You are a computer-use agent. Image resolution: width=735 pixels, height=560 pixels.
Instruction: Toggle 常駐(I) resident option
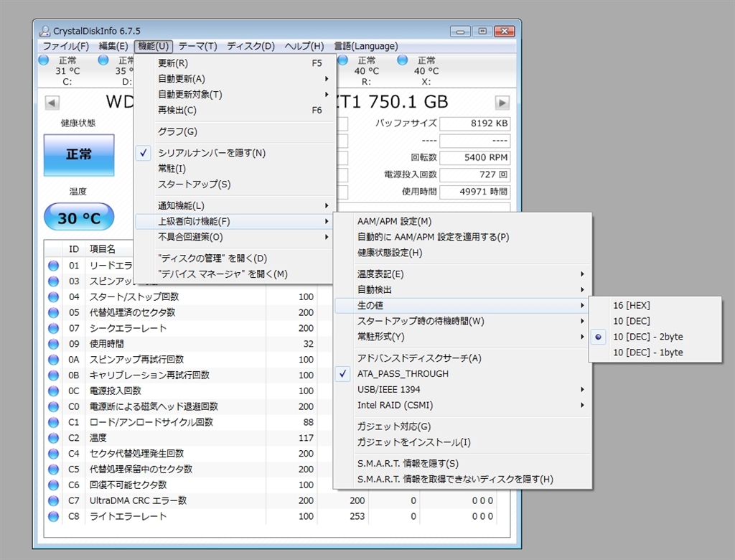235,169
